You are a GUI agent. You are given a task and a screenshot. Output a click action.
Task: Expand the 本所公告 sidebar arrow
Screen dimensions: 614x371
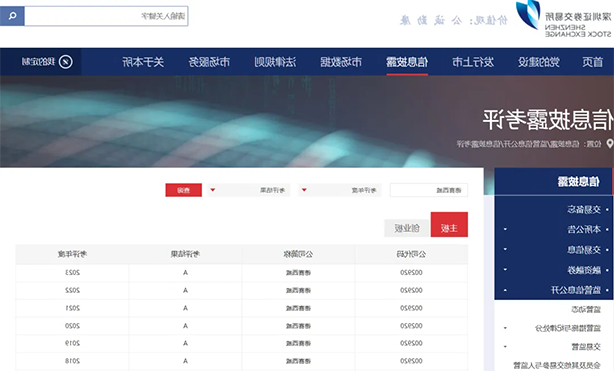pos(505,229)
